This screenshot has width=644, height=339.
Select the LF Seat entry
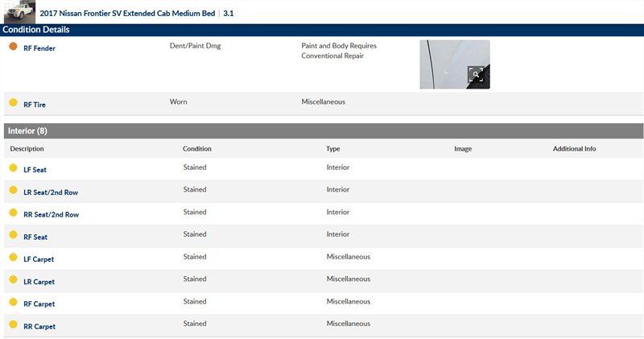tap(35, 170)
